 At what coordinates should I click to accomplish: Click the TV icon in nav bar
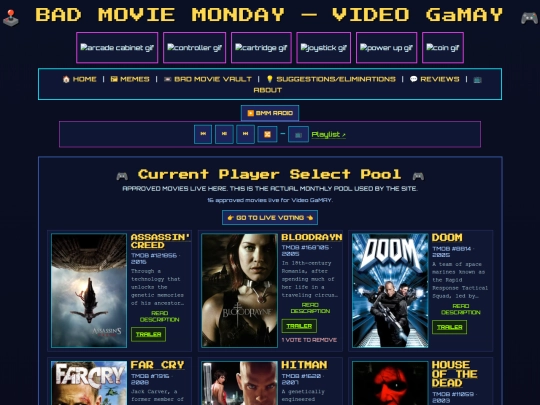477,80
